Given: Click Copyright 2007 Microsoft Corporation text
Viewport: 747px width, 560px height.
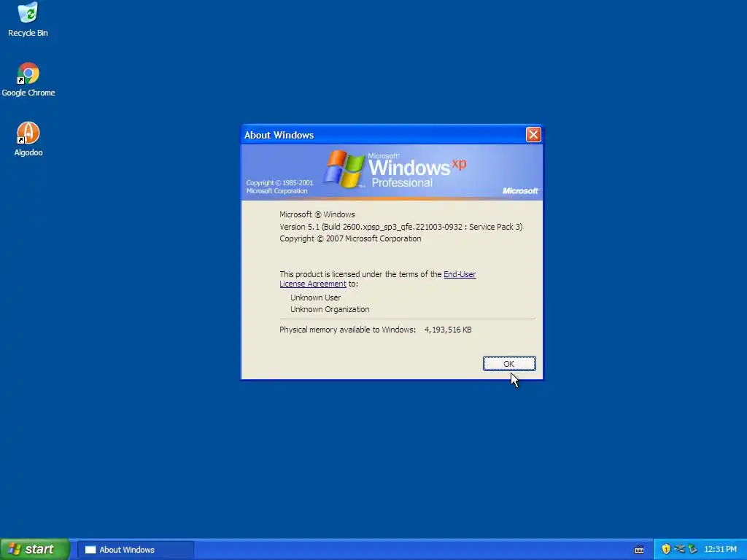Looking at the screenshot, I should [x=350, y=238].
